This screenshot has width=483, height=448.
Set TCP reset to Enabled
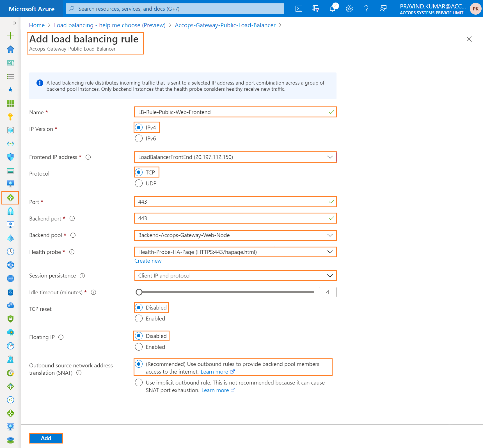(x=139, y=319)
